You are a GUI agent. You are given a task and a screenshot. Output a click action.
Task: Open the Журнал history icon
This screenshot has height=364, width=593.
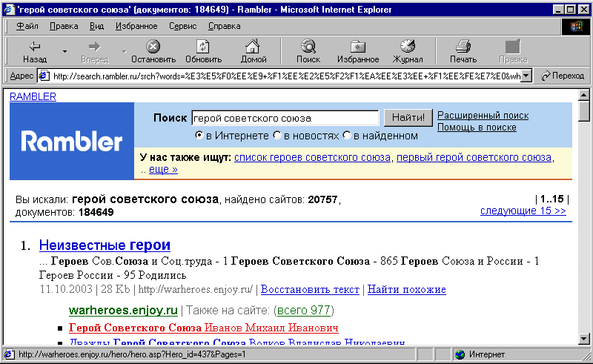click(x=408, y=46)
